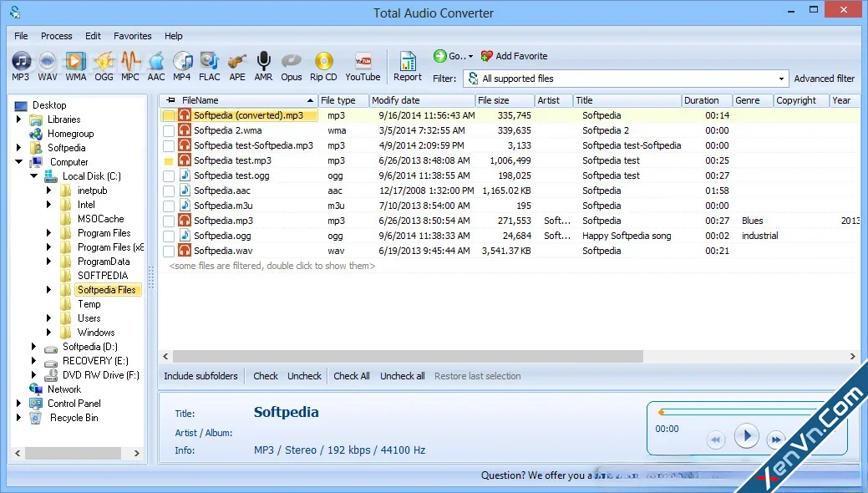Click the APE format icon
Viewport: 868px width, 493px height.
point(237,60)
